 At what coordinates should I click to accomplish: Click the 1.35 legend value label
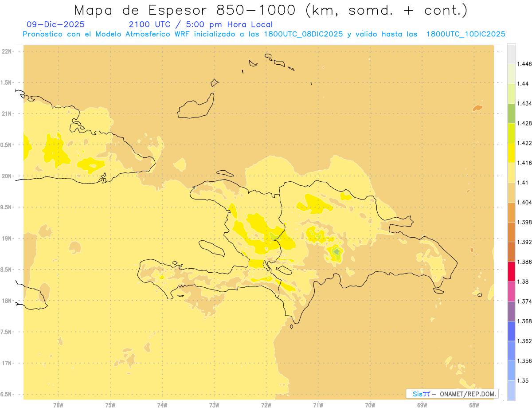tap(523, 380)
